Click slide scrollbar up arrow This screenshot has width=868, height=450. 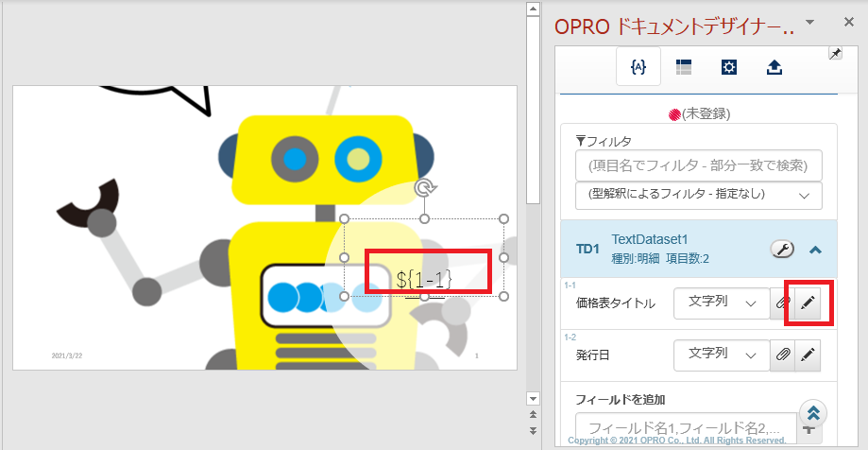tap(533, 9)
